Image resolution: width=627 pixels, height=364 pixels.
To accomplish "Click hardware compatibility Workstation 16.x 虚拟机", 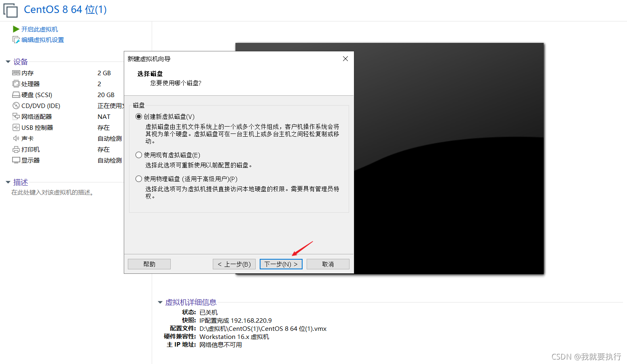I will coord(234,336).
